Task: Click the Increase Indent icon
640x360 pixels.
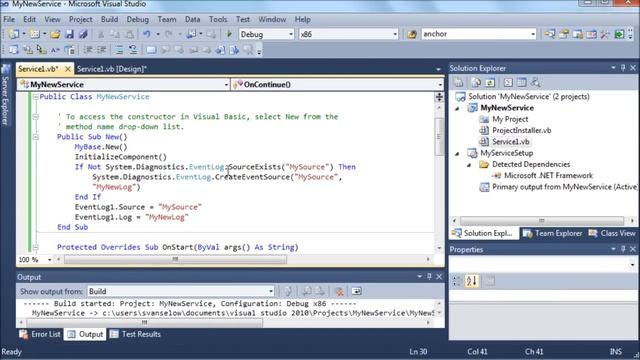Action: pyautogui.click(x=102, y=50)
